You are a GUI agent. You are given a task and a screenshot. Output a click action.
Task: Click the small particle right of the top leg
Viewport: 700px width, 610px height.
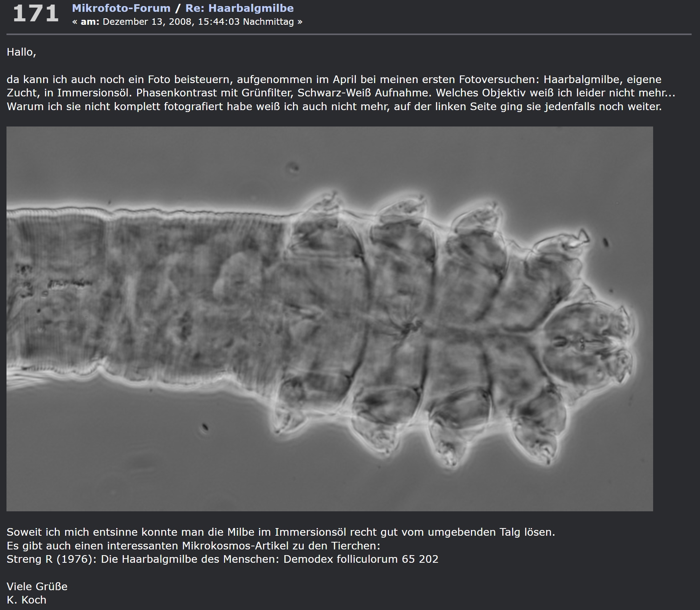pyautogui.click(x=605, y=242)
